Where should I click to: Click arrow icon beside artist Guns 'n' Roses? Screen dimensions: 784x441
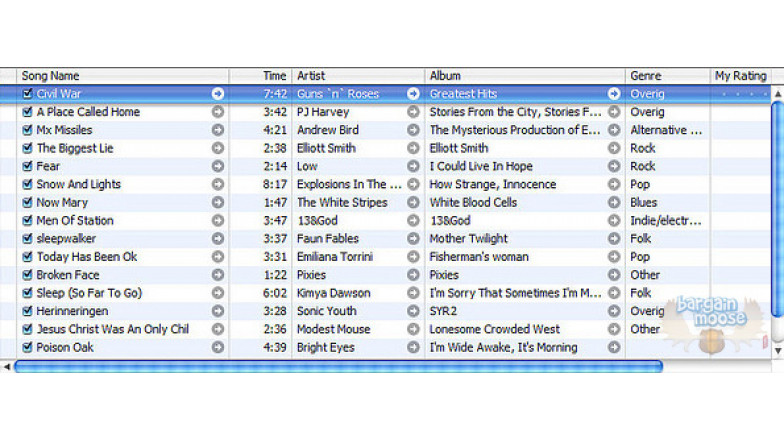point(413,94)
